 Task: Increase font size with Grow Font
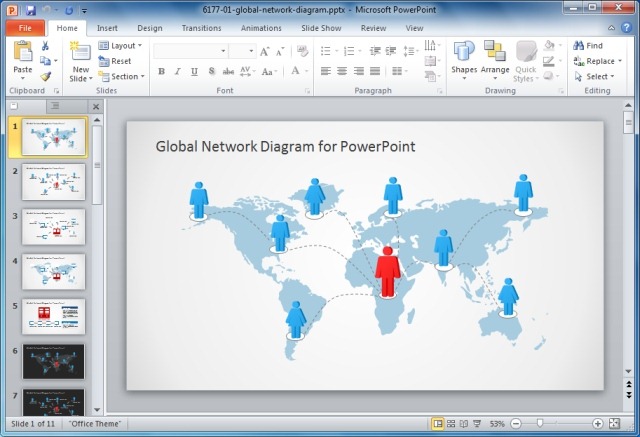(264, 51)
